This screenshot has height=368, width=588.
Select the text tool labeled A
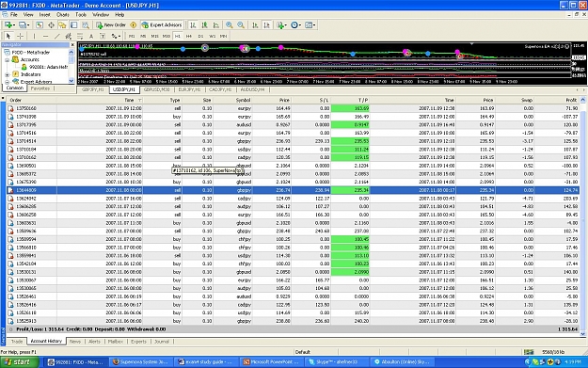pyautogui.click(x=91, y=36)
